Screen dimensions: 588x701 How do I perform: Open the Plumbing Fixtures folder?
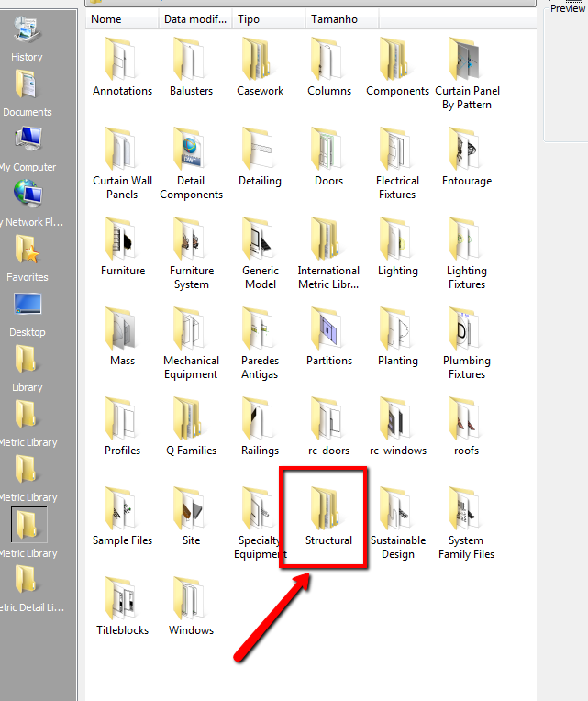(x=467, y=343)
